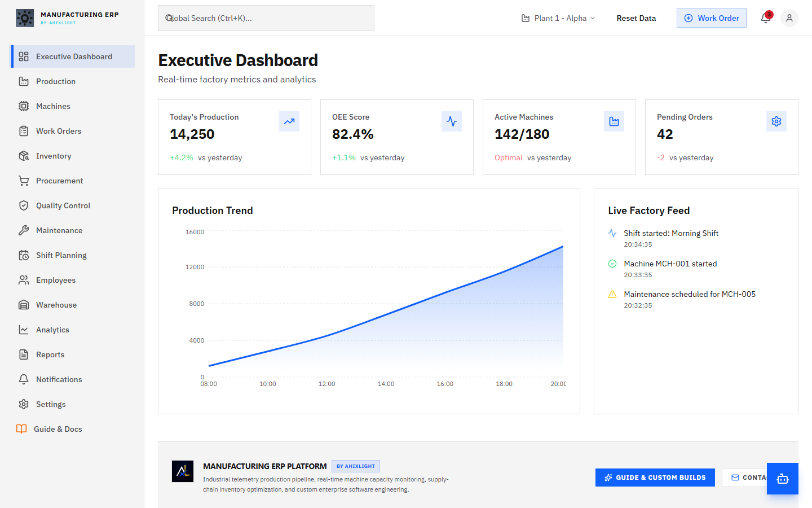Click the Production factory icon in sidebar
Viewport: 812px width, 508px height.
(x=24, y=81)
